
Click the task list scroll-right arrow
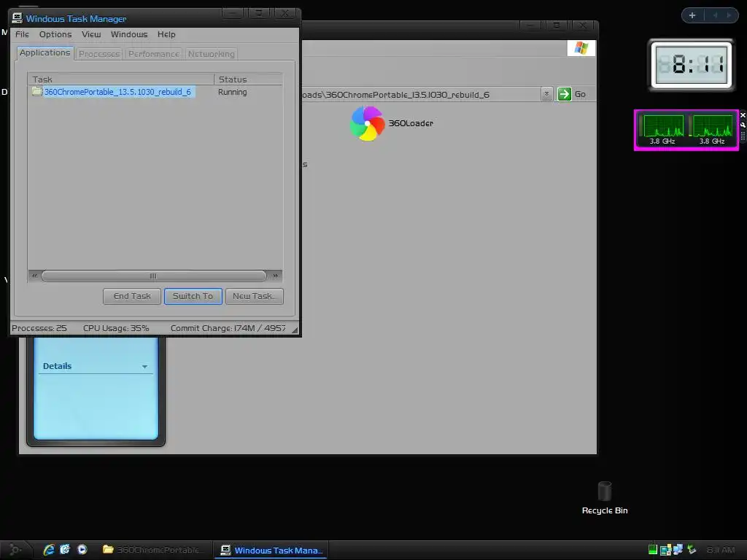point(275,276)
